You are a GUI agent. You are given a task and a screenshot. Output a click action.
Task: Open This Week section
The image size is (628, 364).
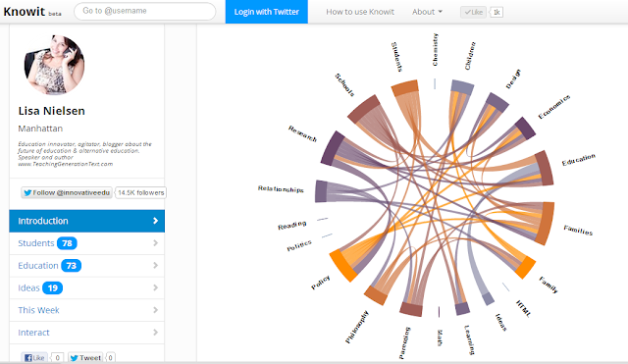87,310
